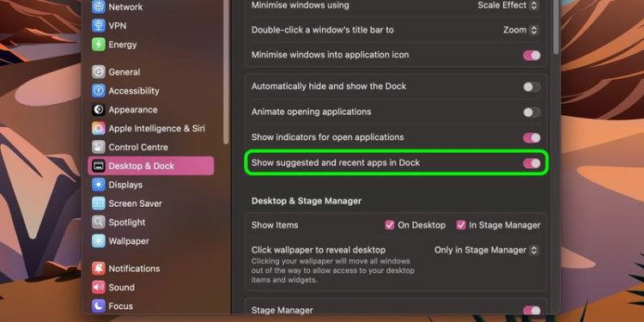Toggle the Stage Manager switch
Viewport: 644px width, 322px height.
532,310
